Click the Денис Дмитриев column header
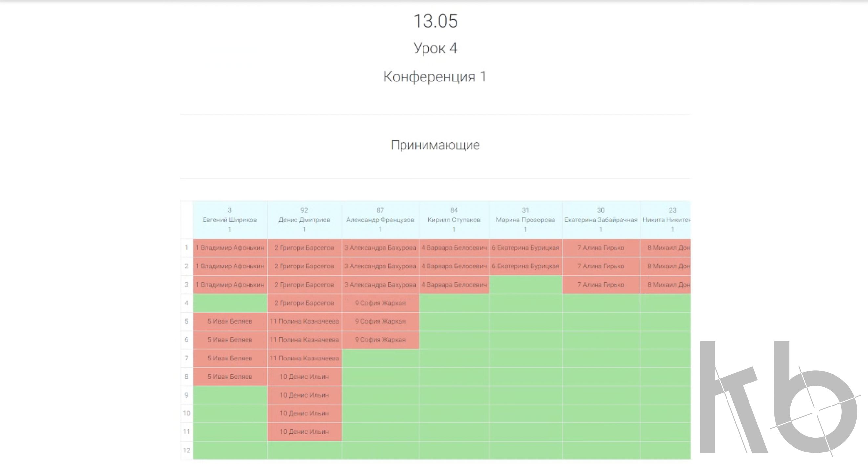Screen dimensions: 868x464 [x=304, y=220]
